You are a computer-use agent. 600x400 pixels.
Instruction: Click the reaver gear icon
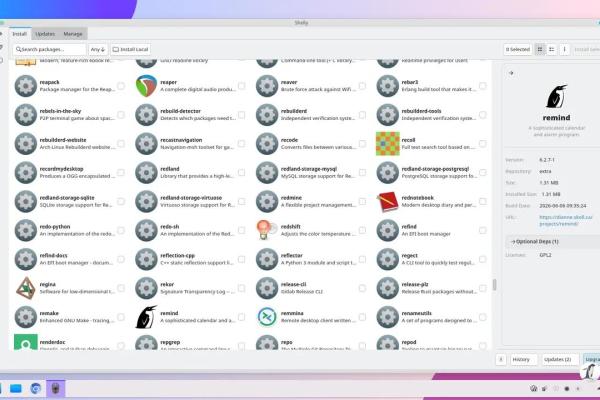[267, 86]
